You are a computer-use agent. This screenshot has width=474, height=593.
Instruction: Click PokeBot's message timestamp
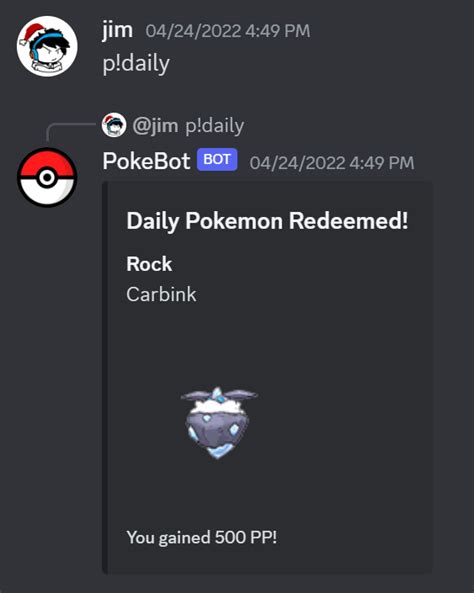(332, 163)
